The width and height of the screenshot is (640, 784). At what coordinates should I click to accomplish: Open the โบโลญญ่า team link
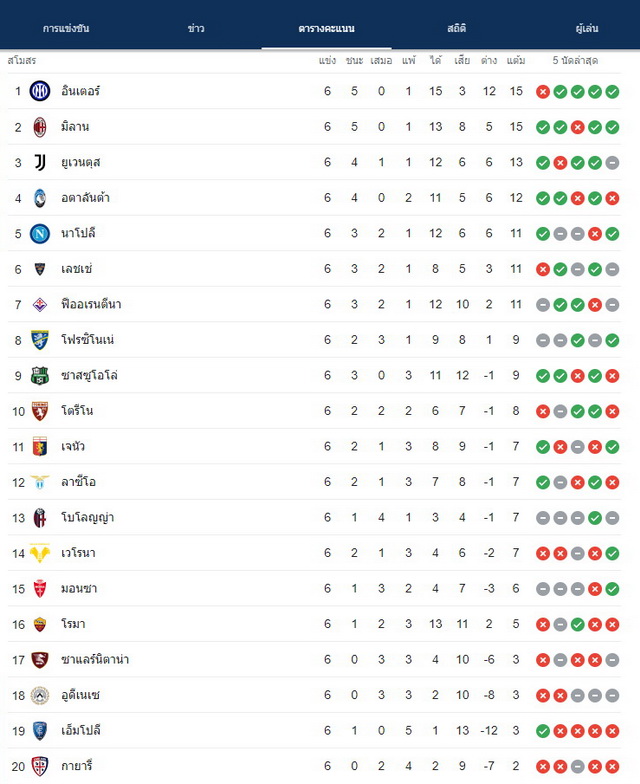(88, 518)
